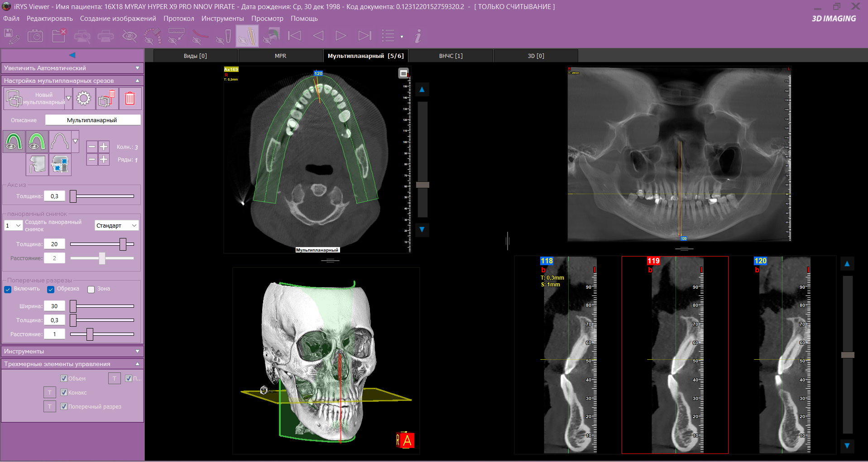Click the panoramic Толщина slider handle

123,244
